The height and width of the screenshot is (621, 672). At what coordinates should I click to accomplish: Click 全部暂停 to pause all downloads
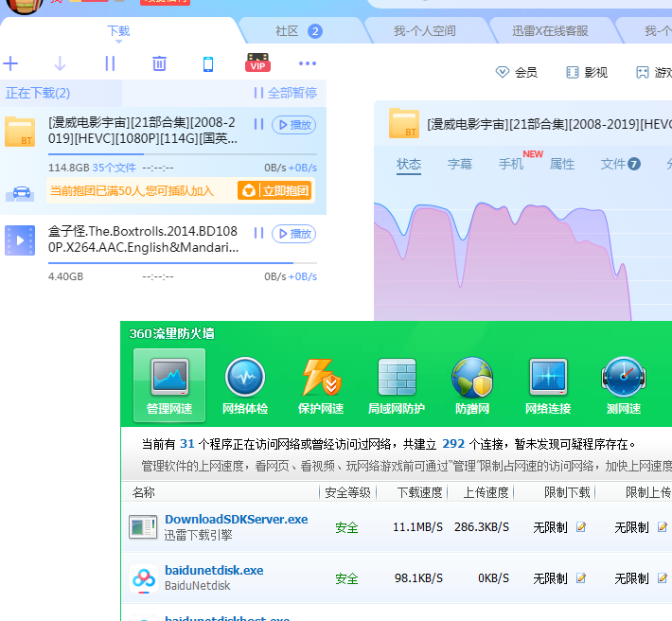pos(285,93)
